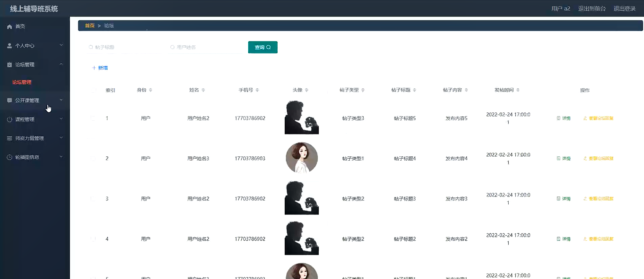Screen dimensions: 644x279
Task: Open the avatar thumbnail in row 1
Action: click(302, 117)
